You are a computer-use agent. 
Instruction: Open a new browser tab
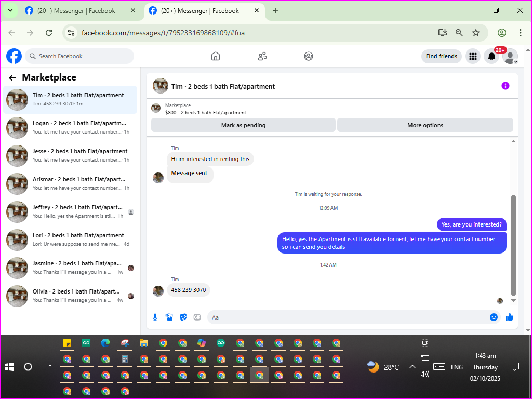tap(275, 10)
